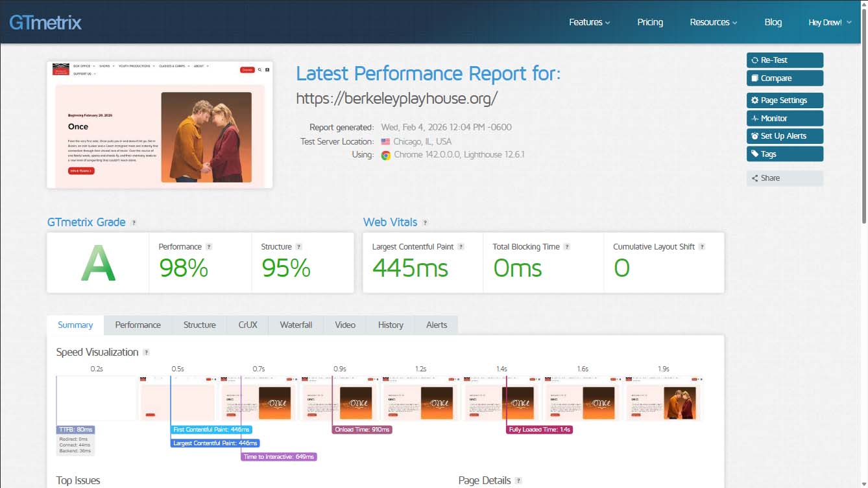Click the help icon next to Web Vitals
The height and width of the screenshot is (488, 868).
click(425, 222)
